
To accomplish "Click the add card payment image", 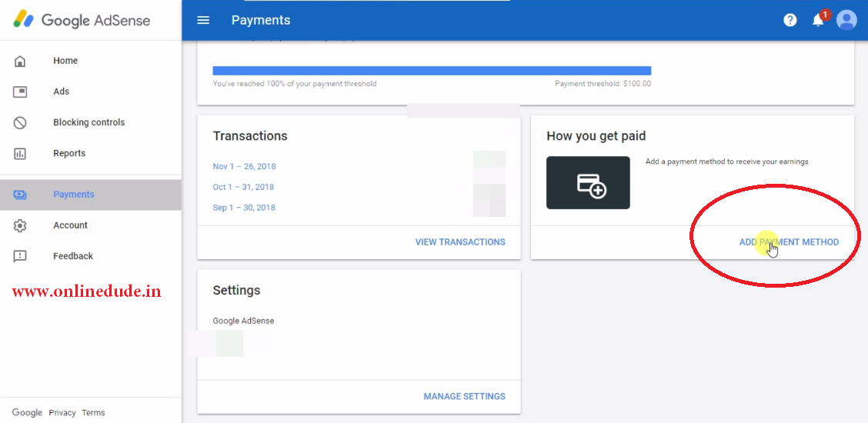I will [588, 182].
